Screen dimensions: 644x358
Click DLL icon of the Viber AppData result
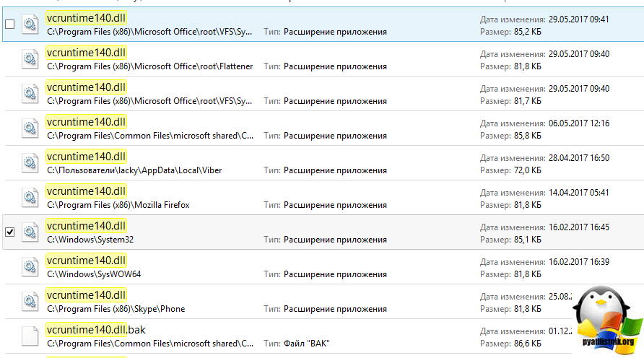[30, 163]
